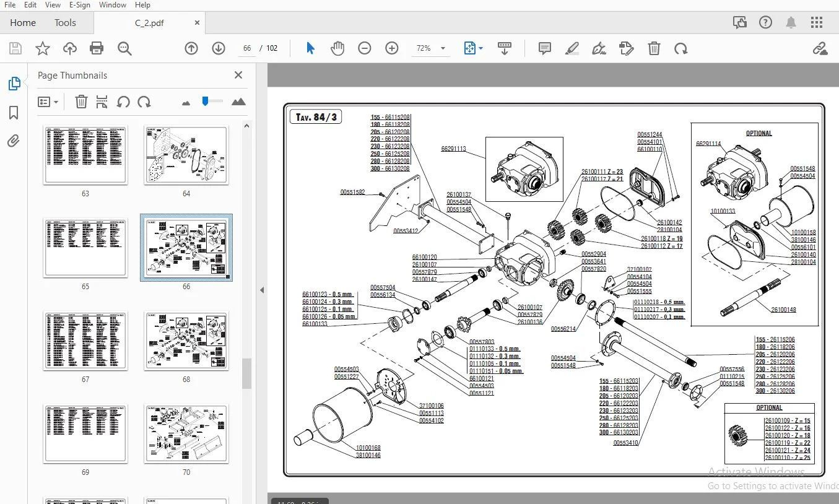Open the Edit menu
Viewport: 839px width, 504px height.
[30, 5]
